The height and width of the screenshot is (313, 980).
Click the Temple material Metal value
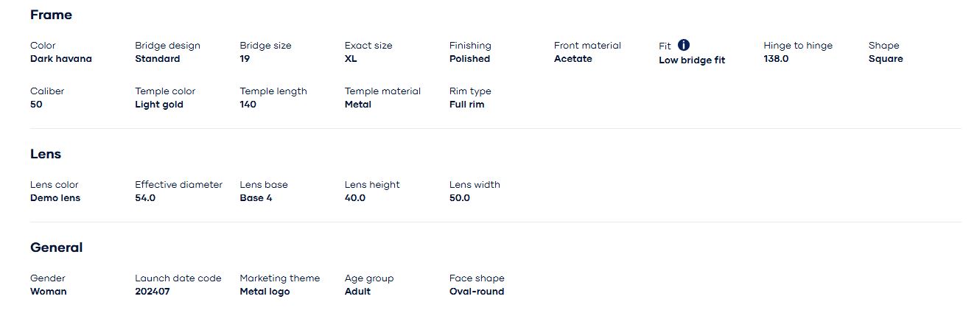point(357,105)
